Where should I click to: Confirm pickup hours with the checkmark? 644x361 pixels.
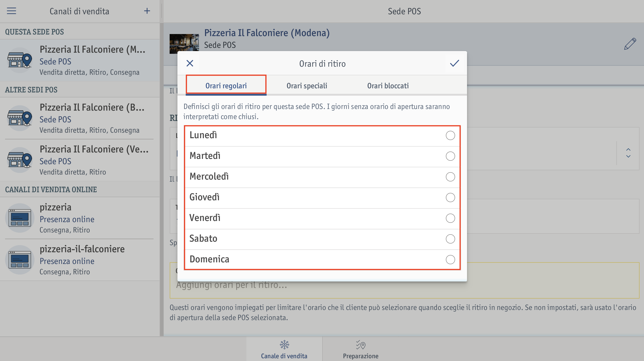(x=454, y=63)
